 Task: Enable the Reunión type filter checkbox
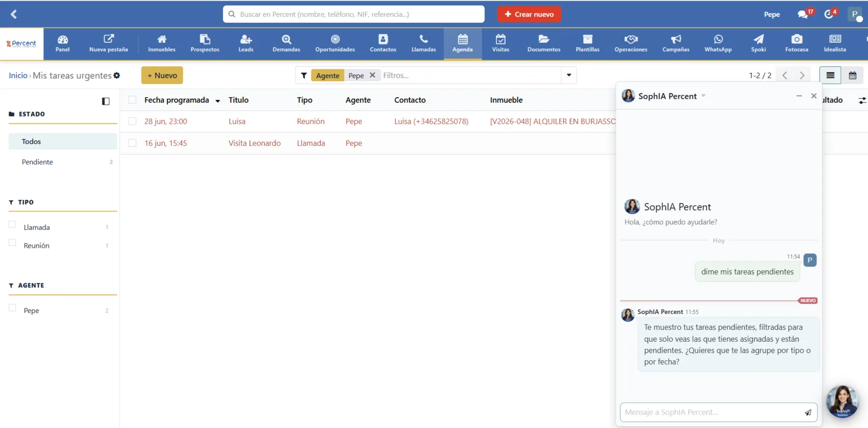point(12,243)
